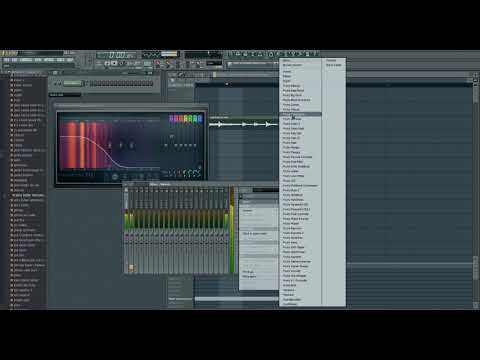Choose Fruity LSD from the plugin list
Screen dimensions: 480x360
pyautogui.click(x=289, y=180)
